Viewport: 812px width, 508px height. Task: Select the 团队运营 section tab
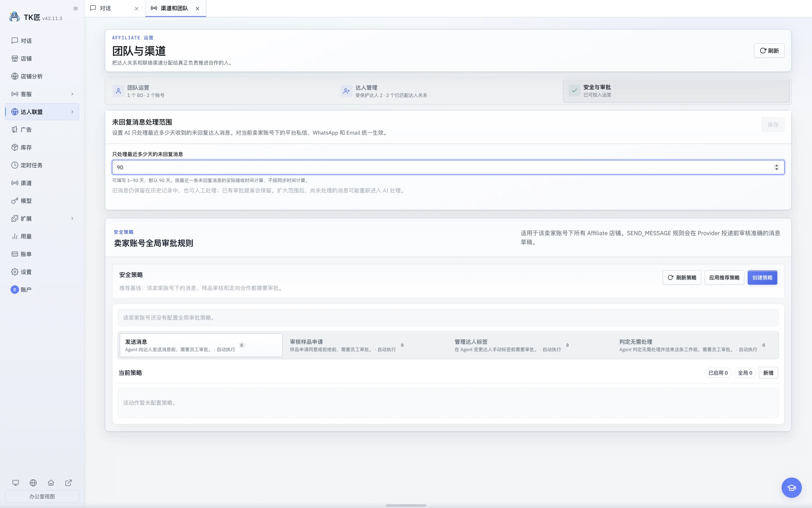coord(220,91)
